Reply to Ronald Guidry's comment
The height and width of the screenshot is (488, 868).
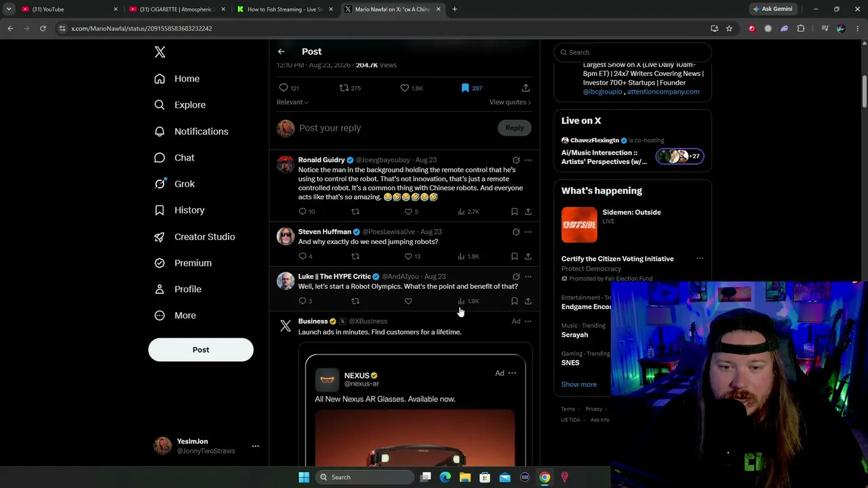coord(302,212)
